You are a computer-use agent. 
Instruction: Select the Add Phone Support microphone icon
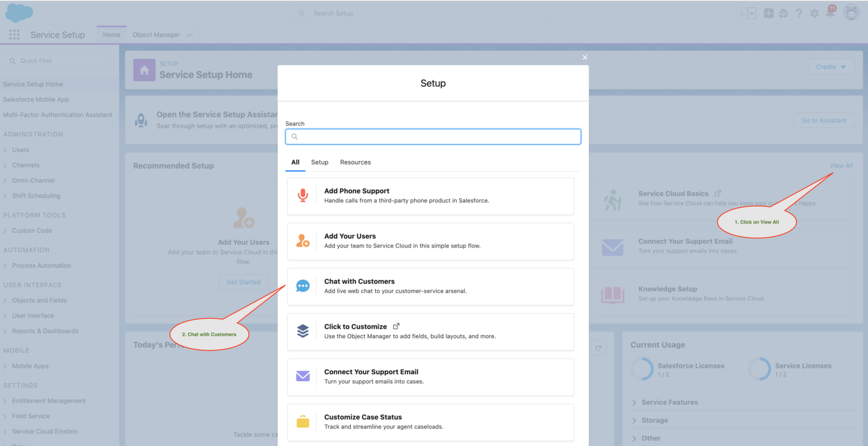(303, 194)
